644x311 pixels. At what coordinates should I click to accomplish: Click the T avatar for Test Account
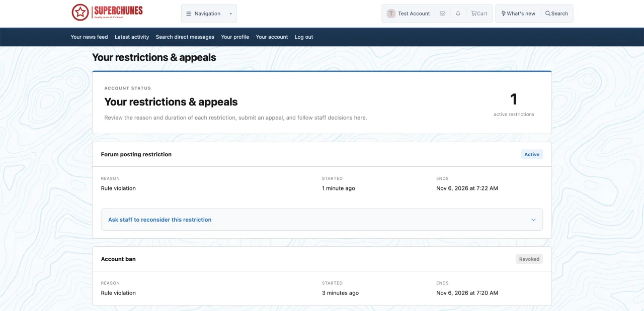coord(391,14)
